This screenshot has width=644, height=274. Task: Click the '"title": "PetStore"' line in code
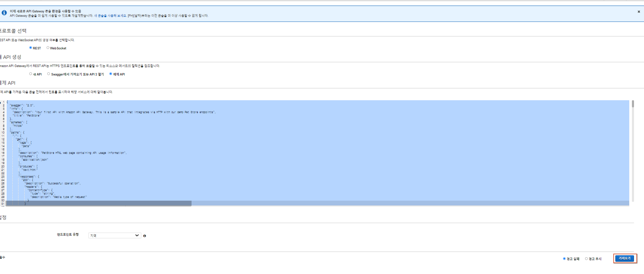click(27, 116)
